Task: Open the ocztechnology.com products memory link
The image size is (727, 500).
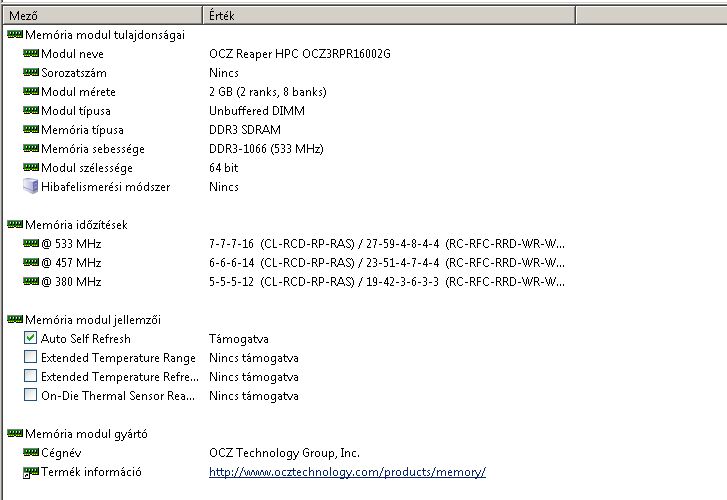Action: (x=347, y=472)
